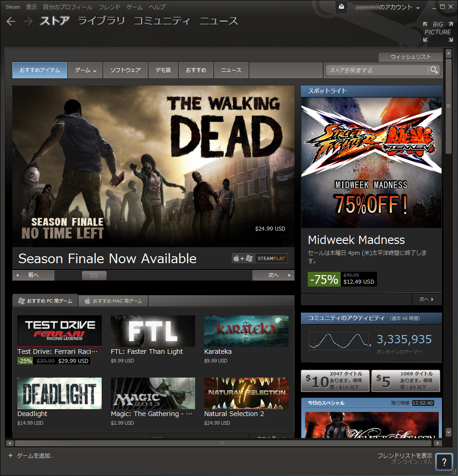Viewport: 458px width, 476px height.
Task: Select the ニュース store tab
Action: pos(231,70)
